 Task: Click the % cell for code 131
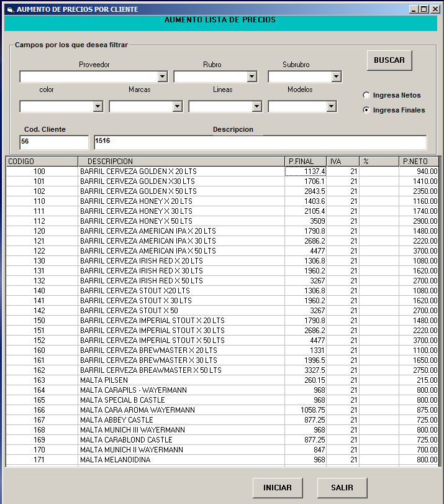[379, 271]
